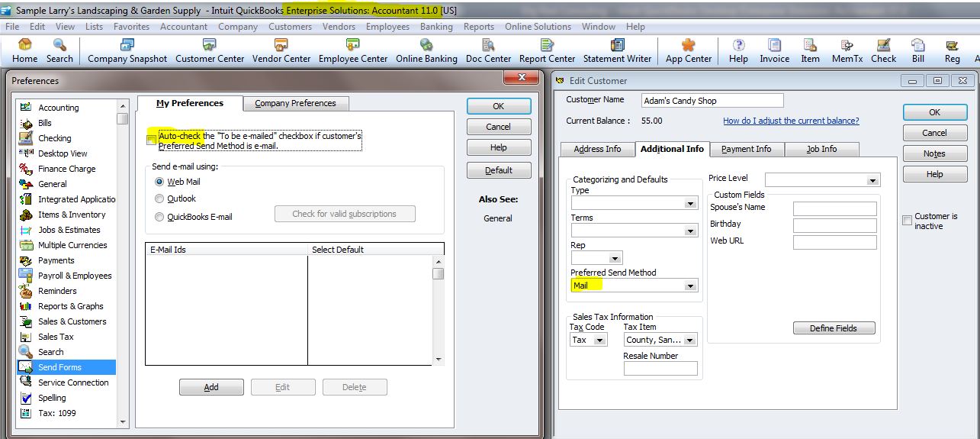Enable Auto-check To be e-mailed checkbox
Screen dimensions: 980x439
tap(152, 140)
